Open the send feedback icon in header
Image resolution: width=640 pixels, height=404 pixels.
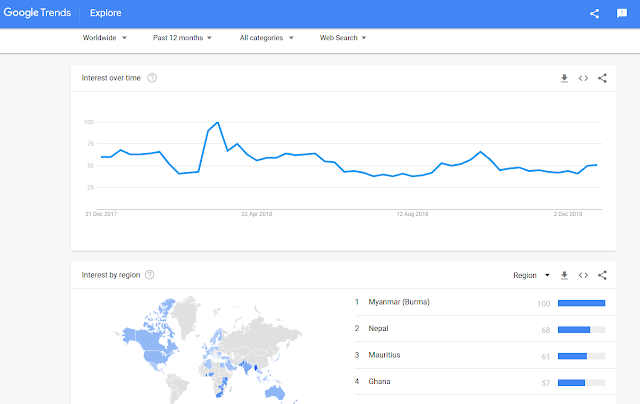pos(622,13)
